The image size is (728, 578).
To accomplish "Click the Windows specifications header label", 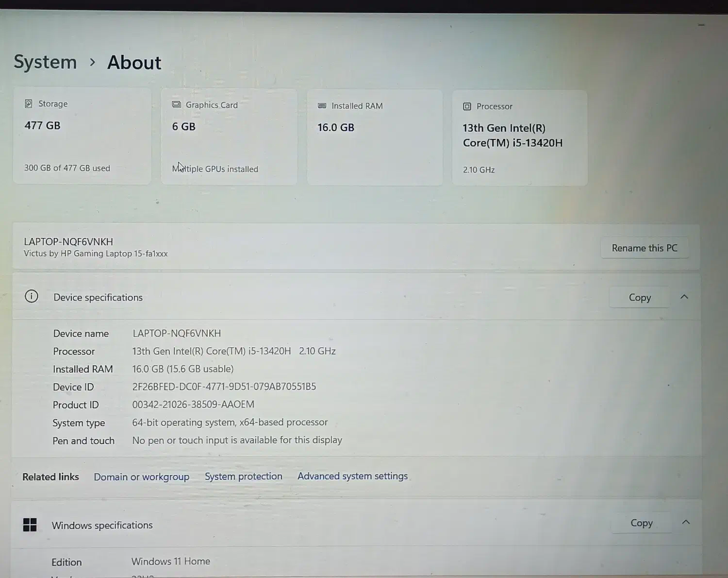I will pos(102,525).
